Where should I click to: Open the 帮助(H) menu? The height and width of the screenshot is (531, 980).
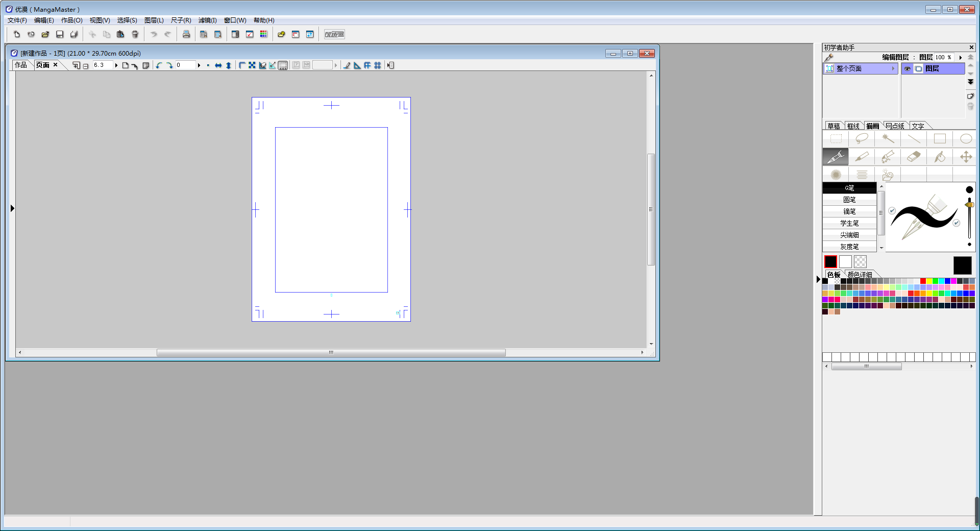(x=264, y=20)
